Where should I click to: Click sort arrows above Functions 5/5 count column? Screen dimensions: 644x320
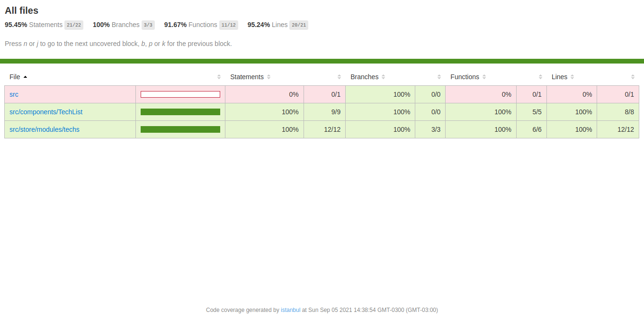[x=540, y=77]
